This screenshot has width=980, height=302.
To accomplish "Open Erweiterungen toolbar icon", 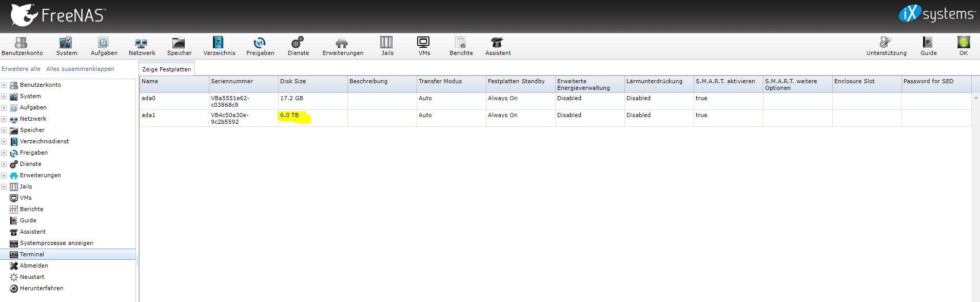I will [343, 46].
